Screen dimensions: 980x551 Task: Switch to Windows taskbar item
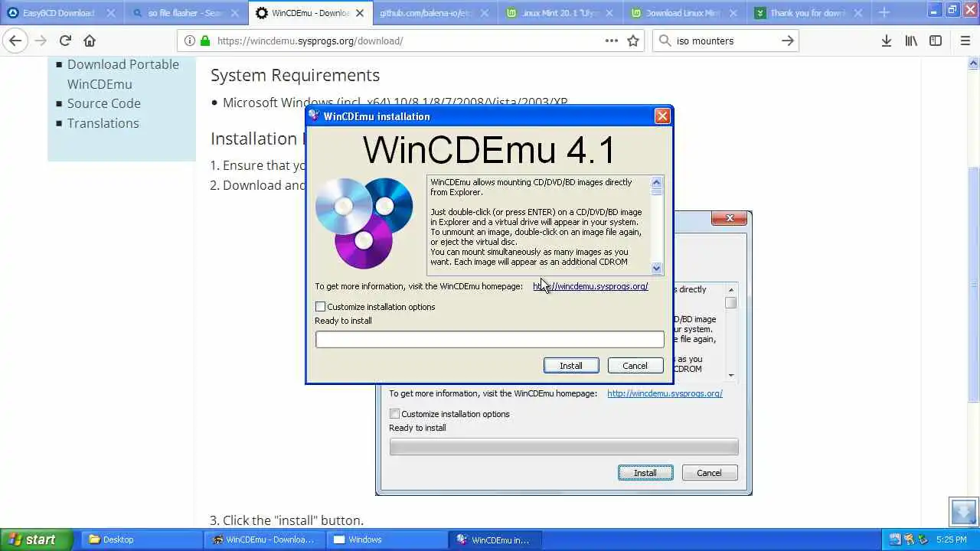coord(389,540)
